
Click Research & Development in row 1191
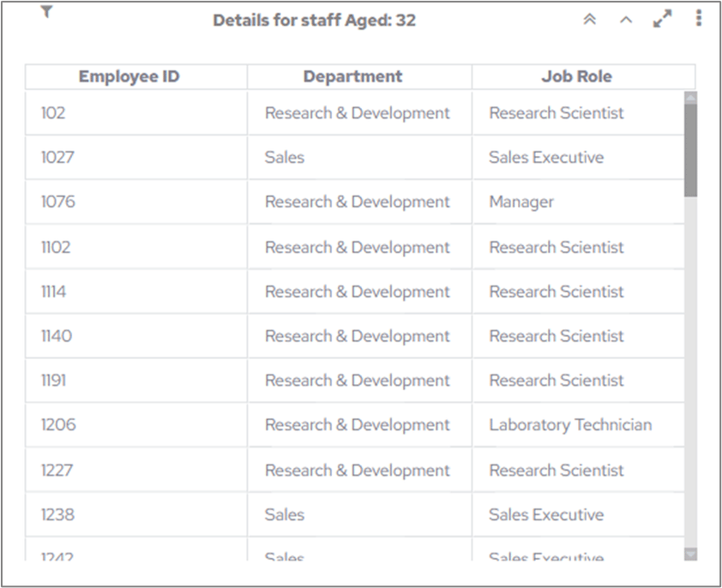[358, 381]
